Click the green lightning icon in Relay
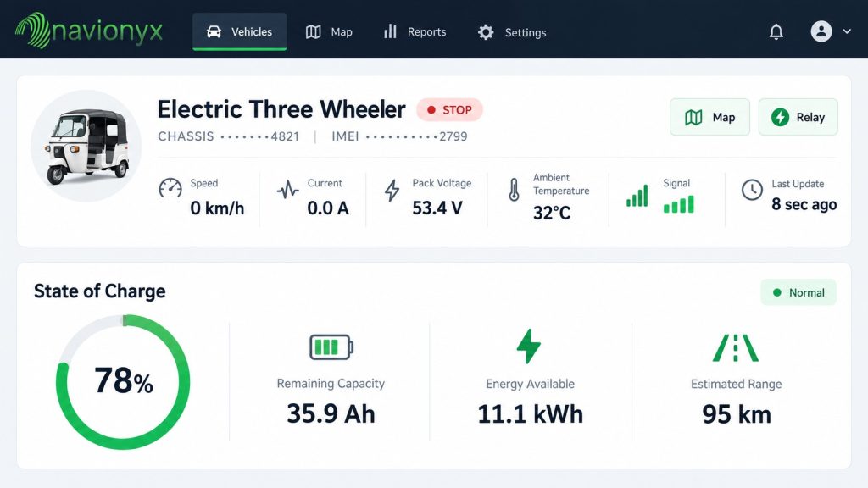 [x=780, y=117]
